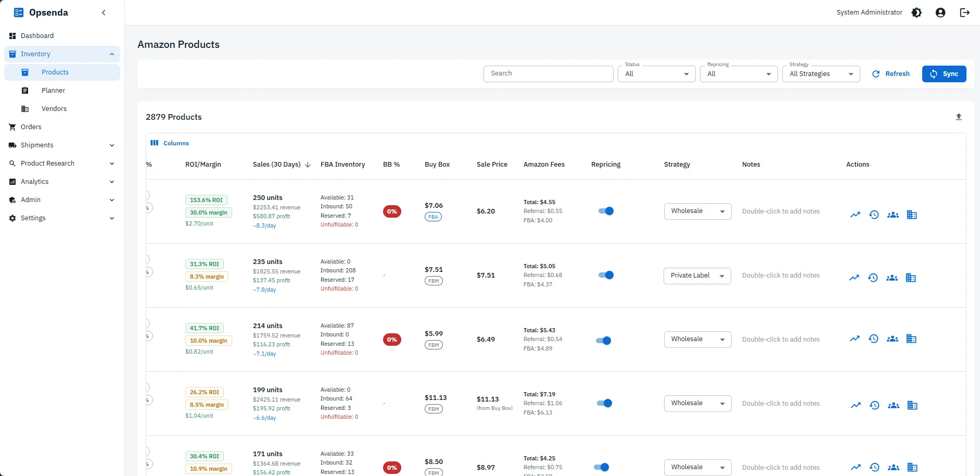Click the Refresh button

point(891,74)
